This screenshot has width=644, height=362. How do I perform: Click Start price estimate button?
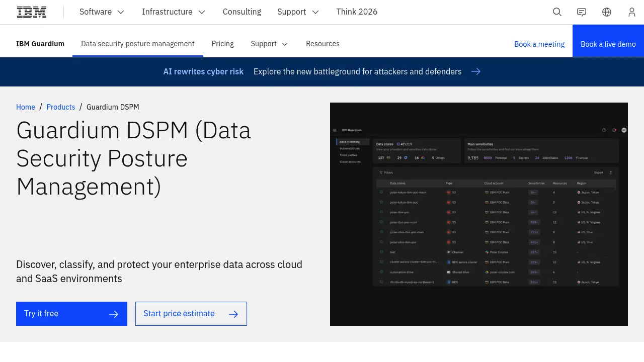(191, 314)
